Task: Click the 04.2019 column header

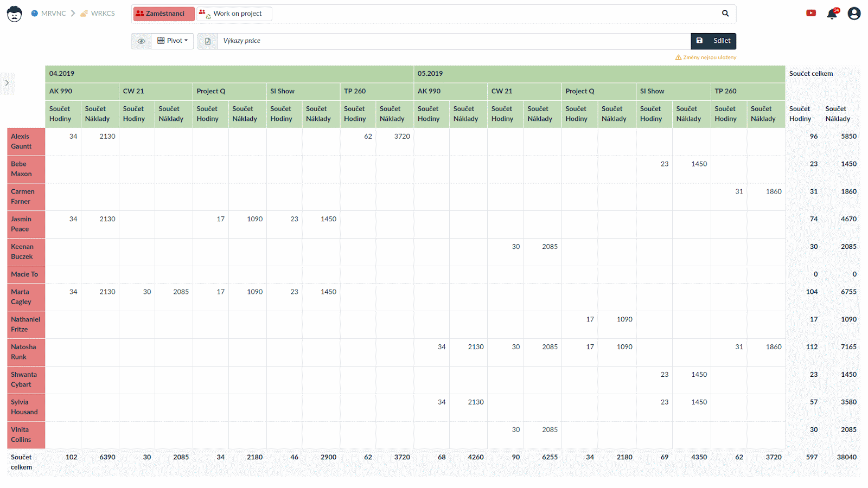Action: 229,74
